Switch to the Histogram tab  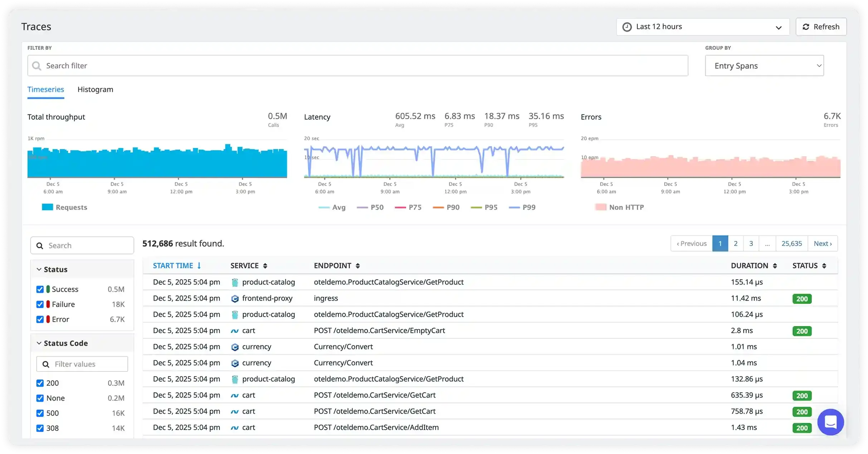[95, 89]
